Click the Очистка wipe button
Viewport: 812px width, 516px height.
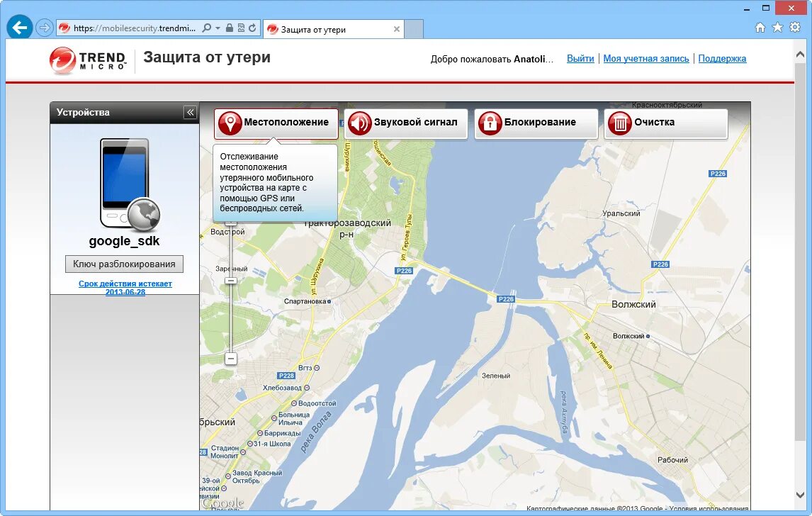click(666, 123)
